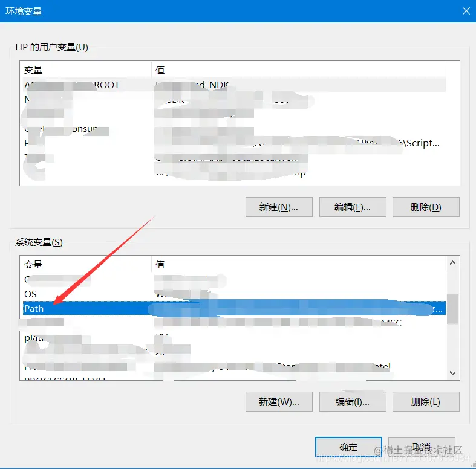
Task: Select user variable row ending in ROOT
Action: click(234, 85)
